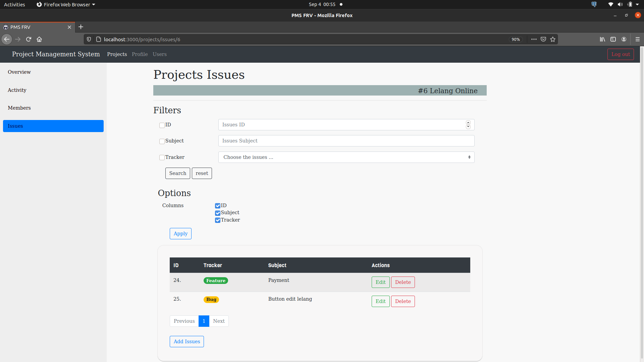Open a new browser tab
This screenshot has width=644, height=362.
81,27
